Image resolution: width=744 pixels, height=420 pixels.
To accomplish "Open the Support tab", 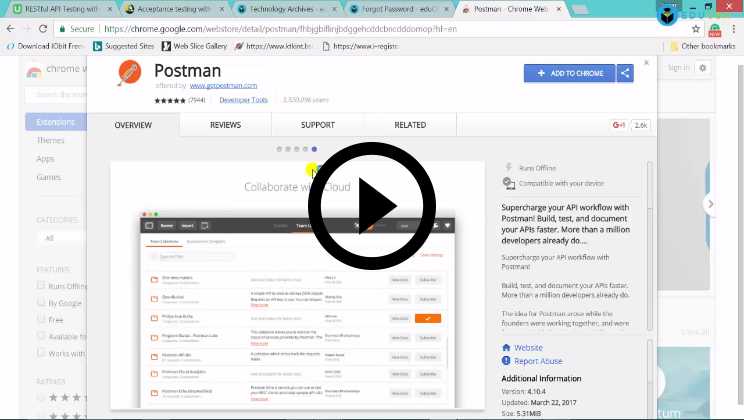I will 317,126.
